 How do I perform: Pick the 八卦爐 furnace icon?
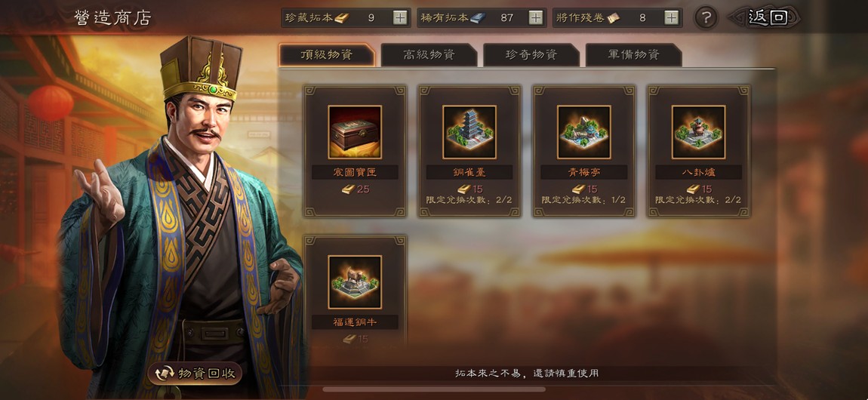699,132
